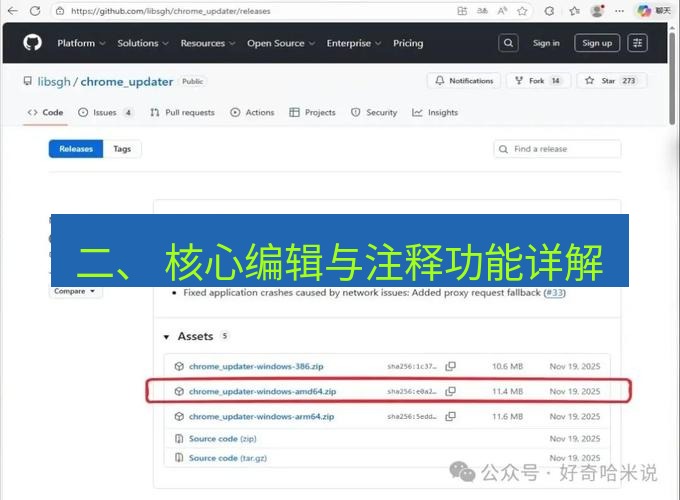Image resolution: width=680 pixels, height=500 pixels.
Task: Copy the sha256 of the windows-386 zip
Action: 451,366
